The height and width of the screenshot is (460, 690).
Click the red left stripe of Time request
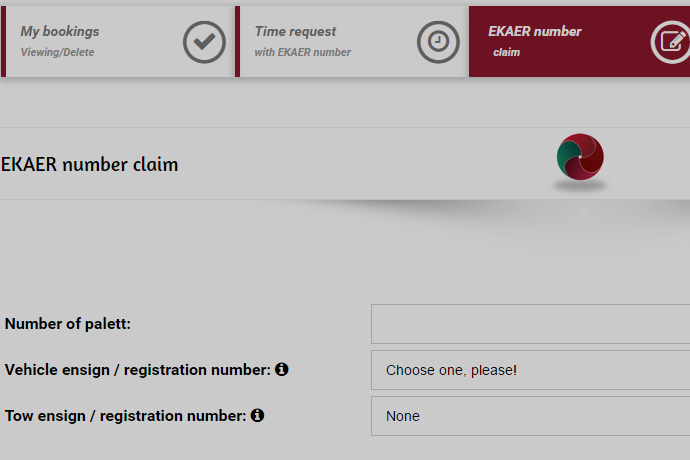[237, 42]
